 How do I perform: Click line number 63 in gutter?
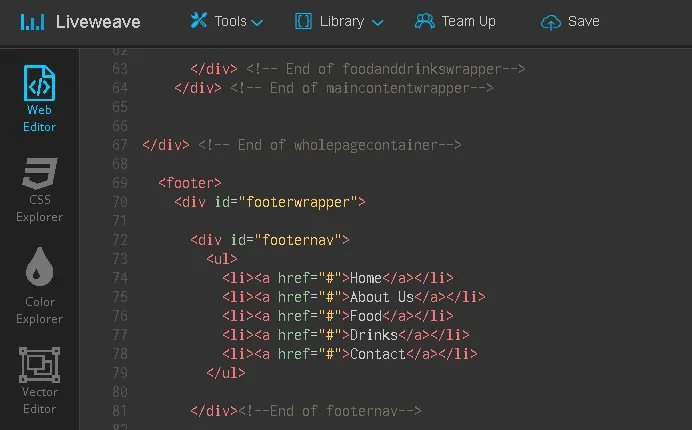pos(120,69)
